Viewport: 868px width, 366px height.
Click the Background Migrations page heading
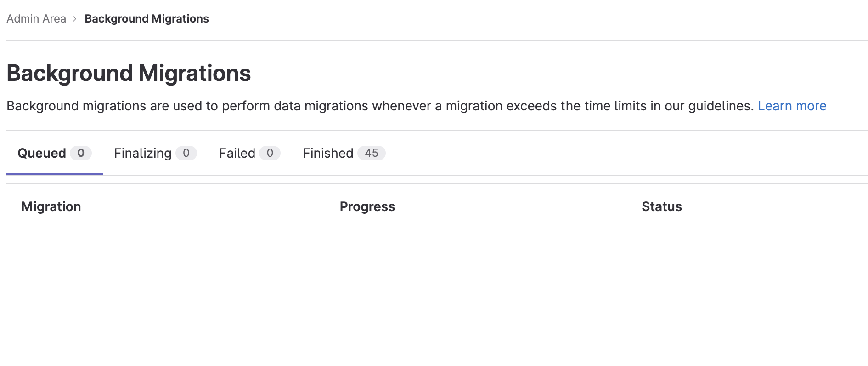tap(129, 73)
